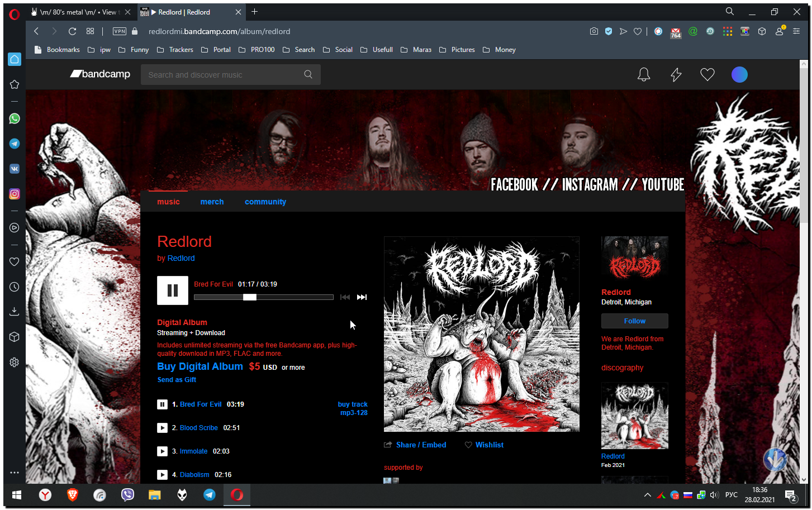812x510 pixels.
Task: Open Settings gear in Opera sidebar
Action: [x=15, y=362]
